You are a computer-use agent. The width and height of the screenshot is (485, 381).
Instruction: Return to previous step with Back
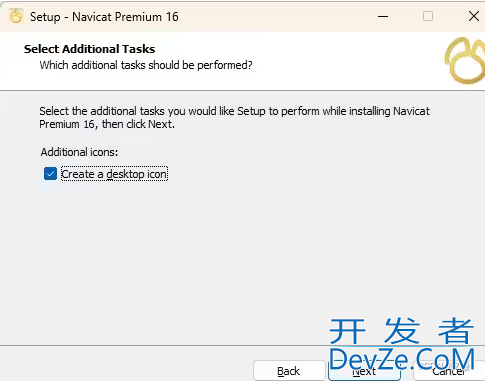coord(289,371)
